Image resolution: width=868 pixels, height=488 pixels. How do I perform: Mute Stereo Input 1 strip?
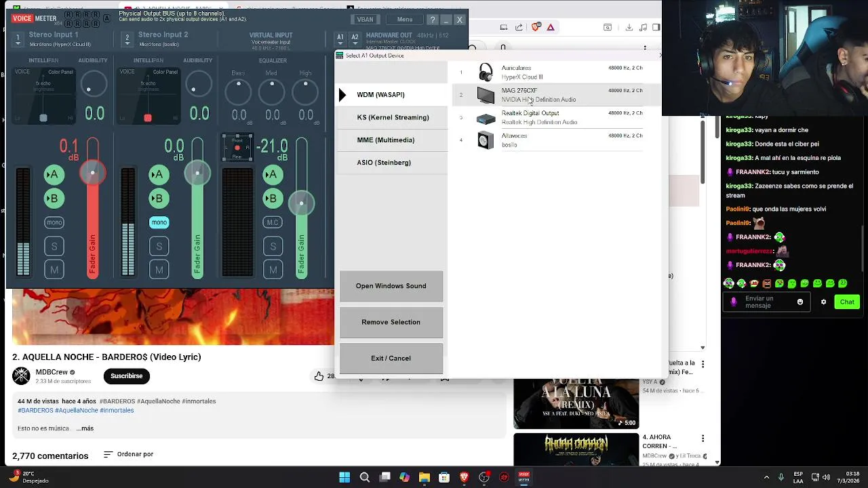tap(54, 270)
